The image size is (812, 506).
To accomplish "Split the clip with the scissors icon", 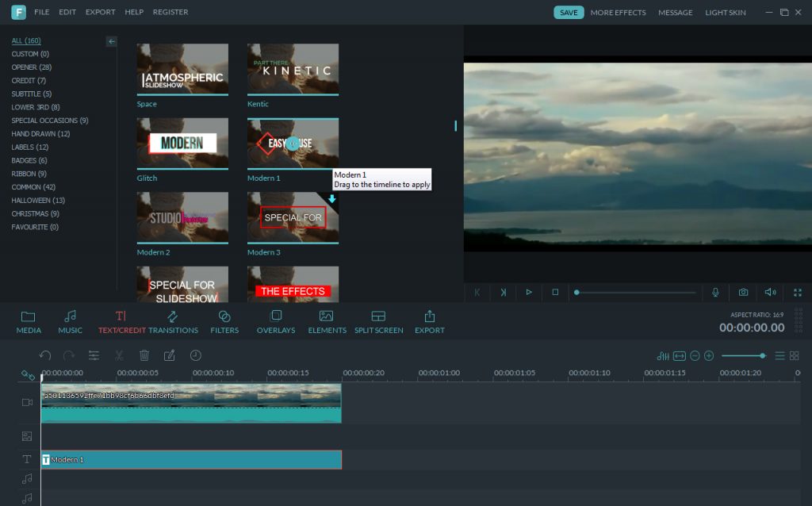I will tap(119, 355).
